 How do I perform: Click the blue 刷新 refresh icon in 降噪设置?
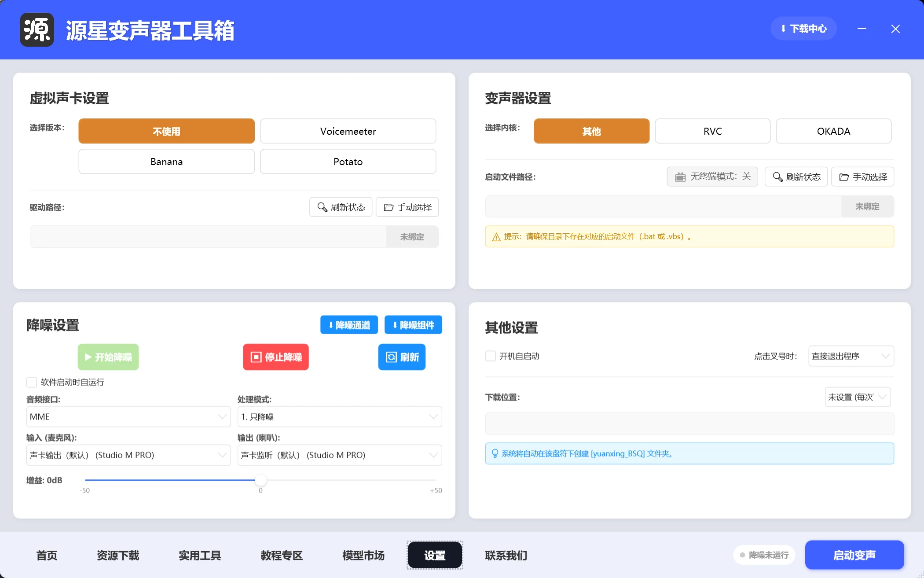tap(392, 357)
